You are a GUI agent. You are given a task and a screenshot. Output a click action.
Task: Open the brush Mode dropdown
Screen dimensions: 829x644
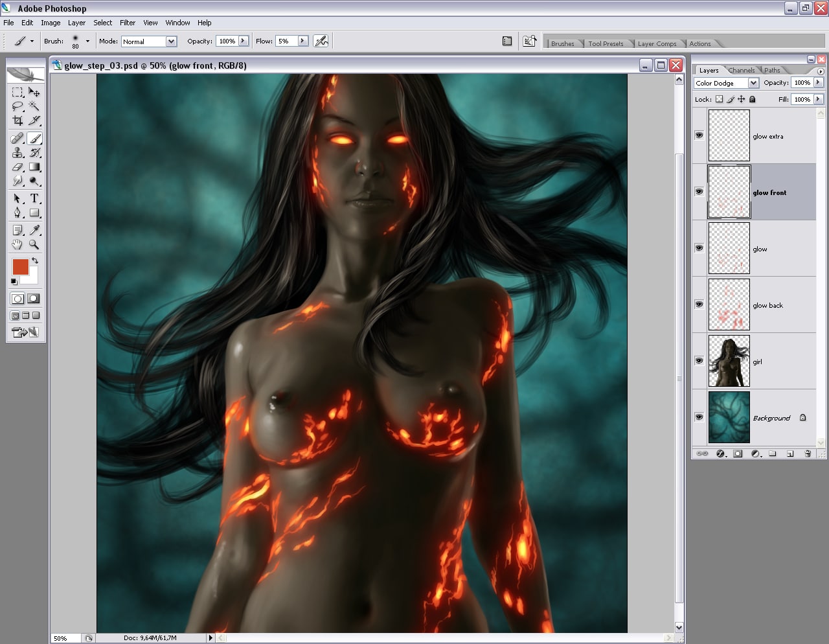(171, 41)
